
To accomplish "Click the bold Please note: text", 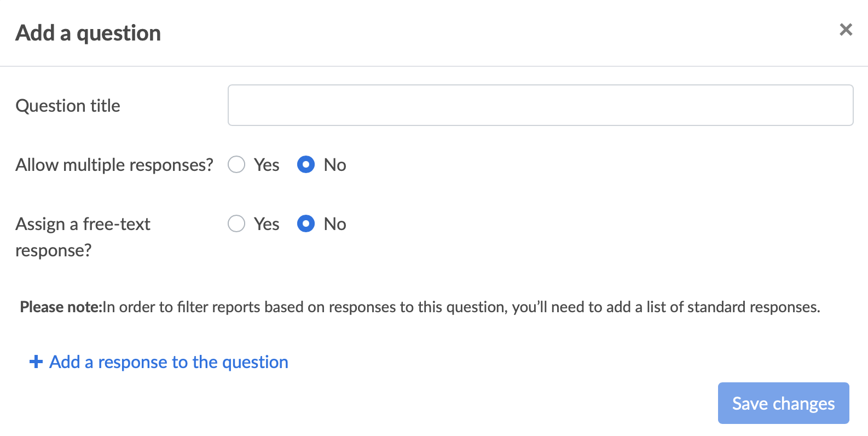I will (61, 307).
